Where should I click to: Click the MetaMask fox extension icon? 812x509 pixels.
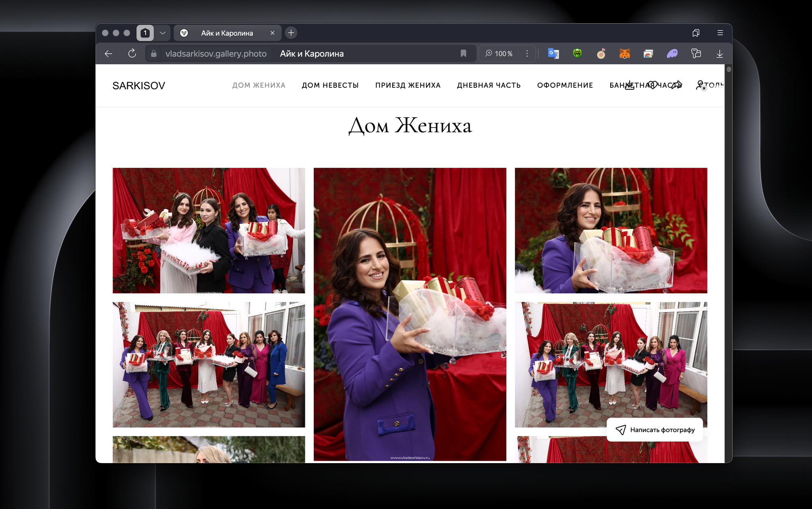tap(624, 54)
